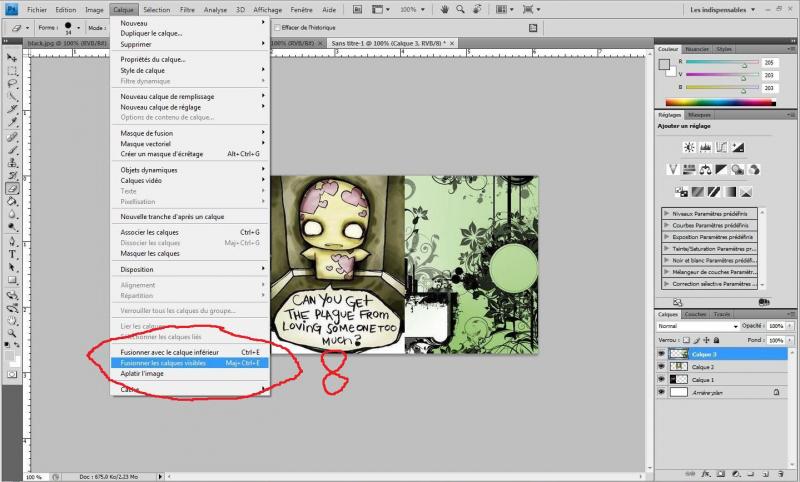Select the Clone Stamp tool
800x482 pixels.
tap(12, 163)
